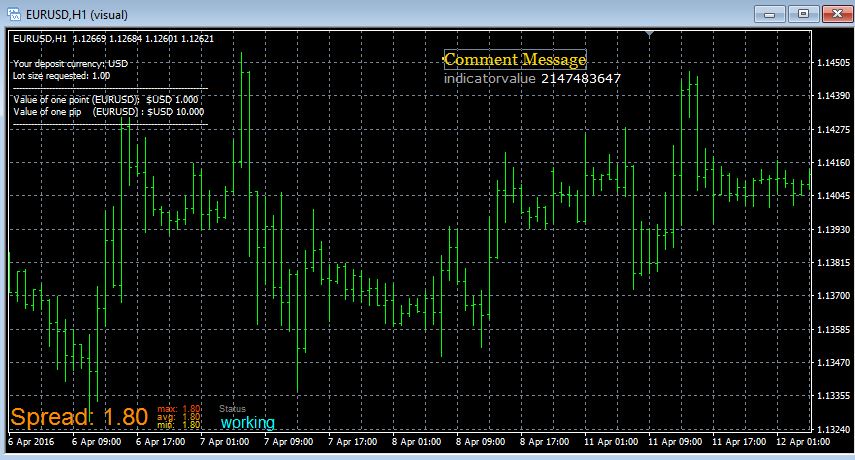This screenshot has height=460, width=855.
Task: Click the 1.14275 price on the scale
Action: (833, 130)
